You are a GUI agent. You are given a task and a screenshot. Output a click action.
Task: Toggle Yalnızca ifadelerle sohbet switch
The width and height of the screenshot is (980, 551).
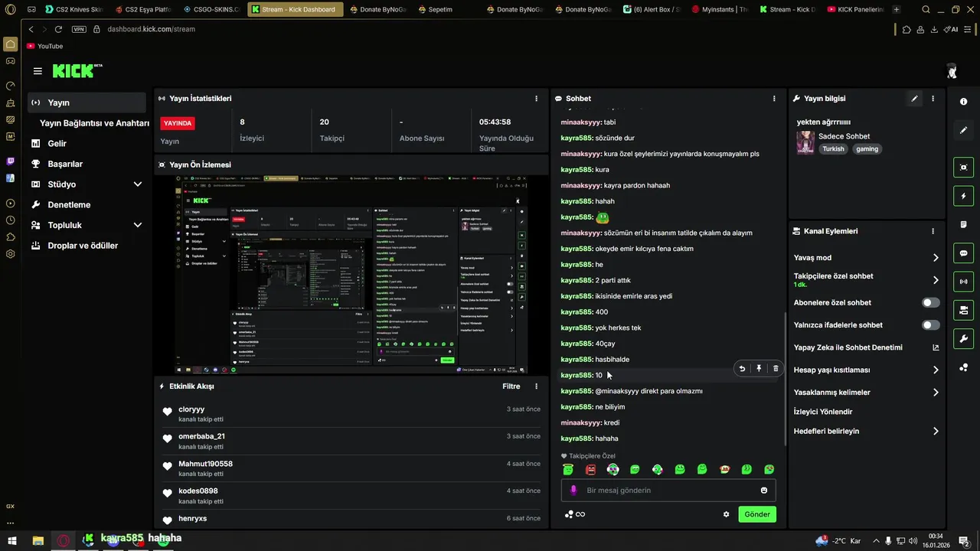click(931, 325)
